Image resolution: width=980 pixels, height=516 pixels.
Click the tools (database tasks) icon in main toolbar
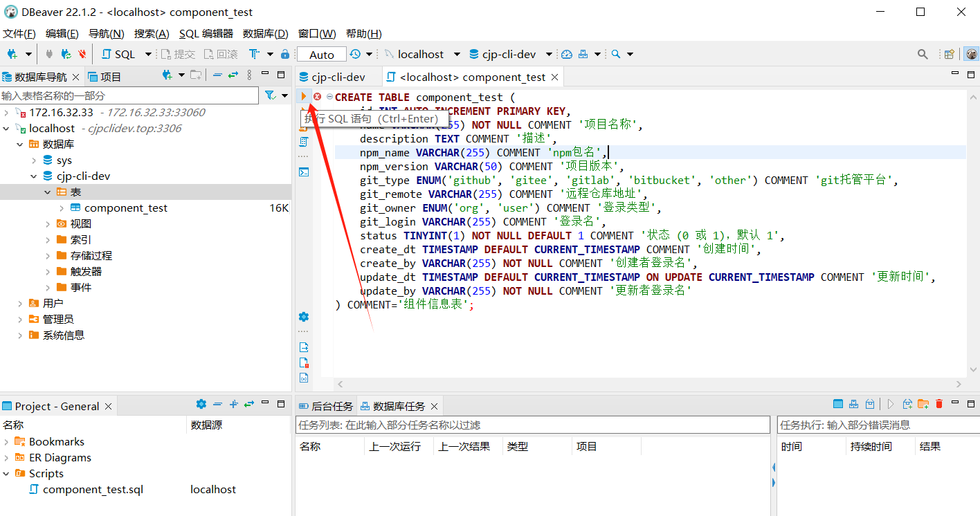[583, 54]
